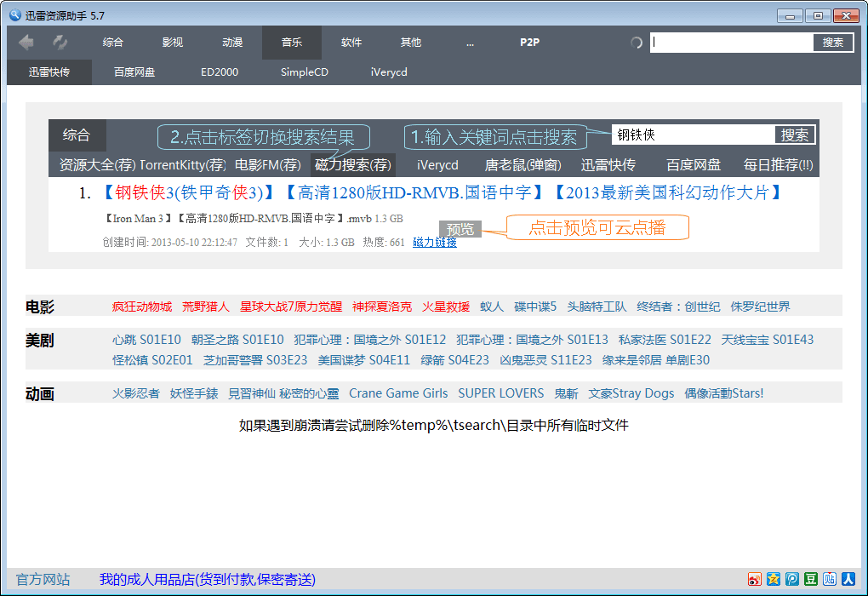This screenshot has width=868, height=596.
Task: Close the 迅雷资源助手 window
Action: pyautogui.click(x=847, y=15)
